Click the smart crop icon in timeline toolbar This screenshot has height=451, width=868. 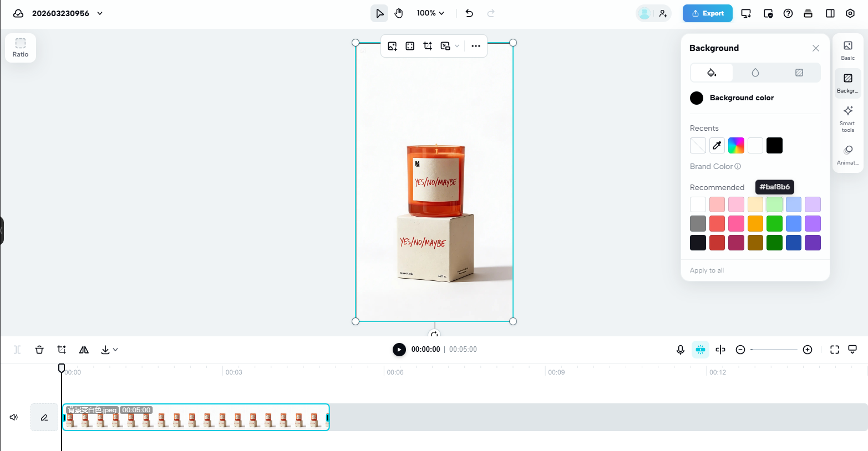[62, 350]
